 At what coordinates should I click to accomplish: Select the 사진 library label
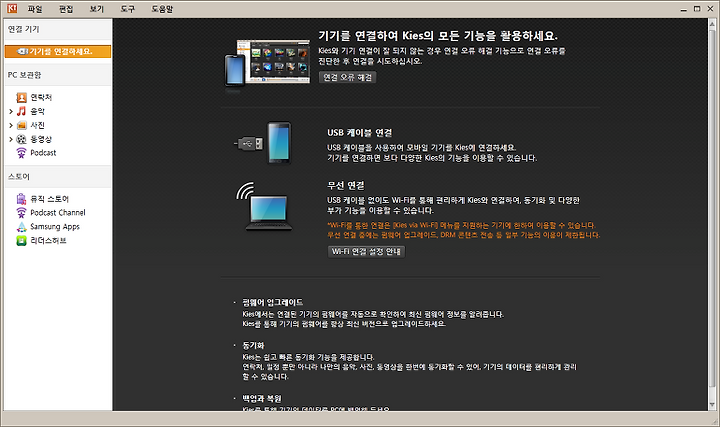pyautogui.click(x=38, y=125)
